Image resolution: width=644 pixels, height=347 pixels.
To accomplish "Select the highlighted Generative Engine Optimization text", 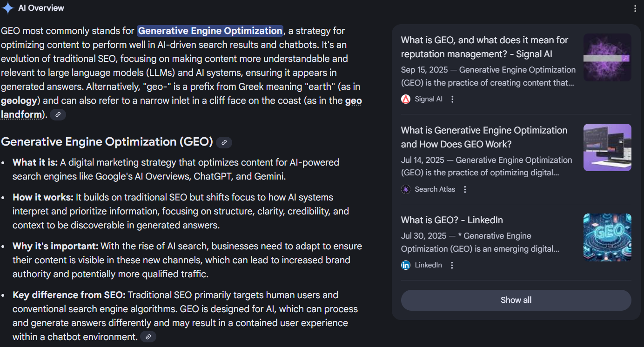I will click(x=210, y=31).
